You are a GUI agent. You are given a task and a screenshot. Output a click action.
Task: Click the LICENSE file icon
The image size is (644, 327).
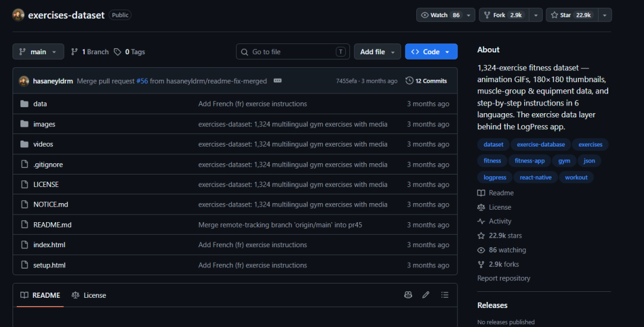(x=24, y=184)
